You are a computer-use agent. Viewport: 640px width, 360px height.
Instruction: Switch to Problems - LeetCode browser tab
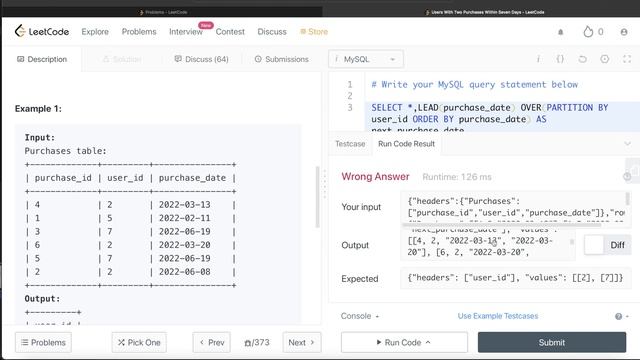click(x=163, y=12)
